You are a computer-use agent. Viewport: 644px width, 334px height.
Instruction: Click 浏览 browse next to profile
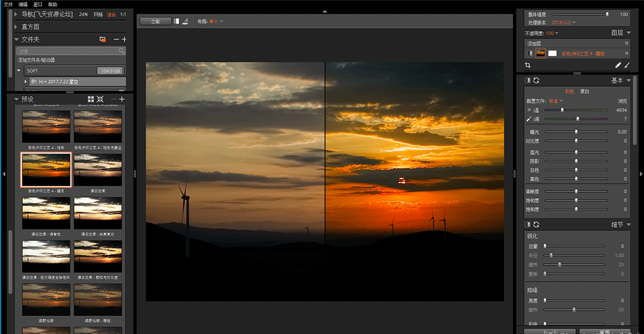click(x=622, y=101)
